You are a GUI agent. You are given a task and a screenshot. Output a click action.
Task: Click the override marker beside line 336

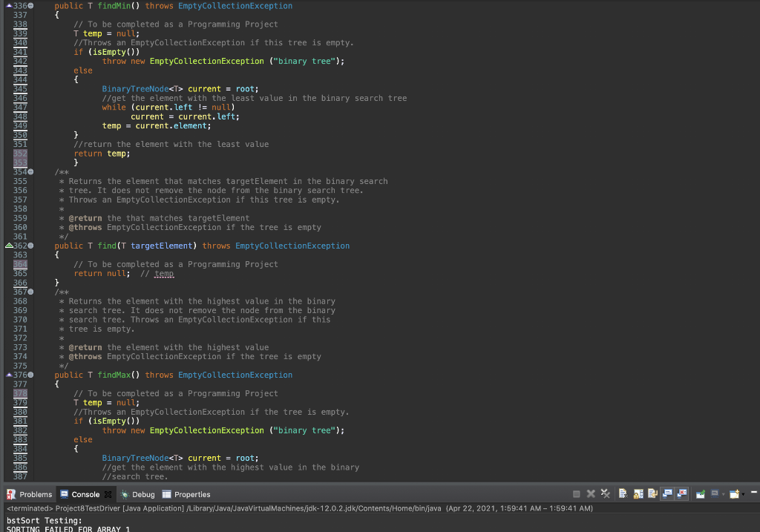[9, 6]
